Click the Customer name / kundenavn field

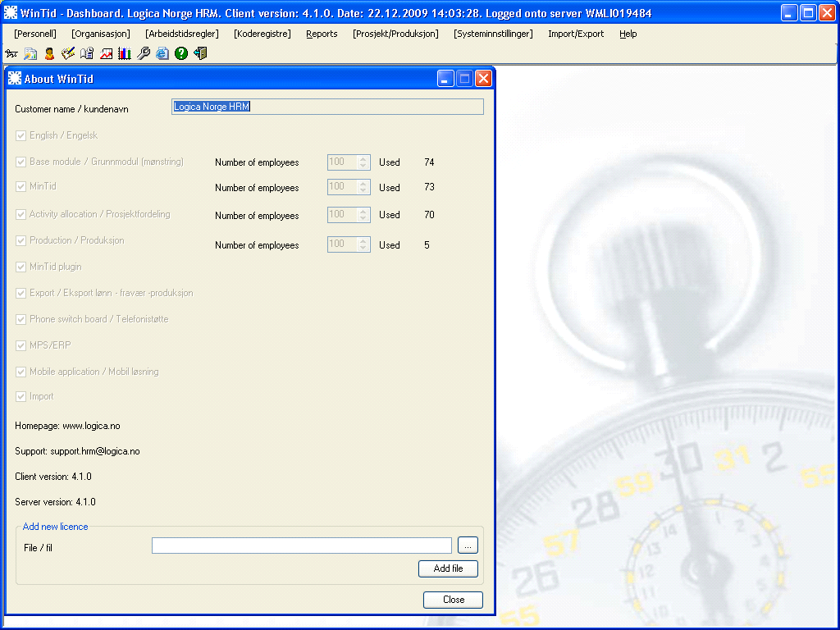[x=327, y=107]
